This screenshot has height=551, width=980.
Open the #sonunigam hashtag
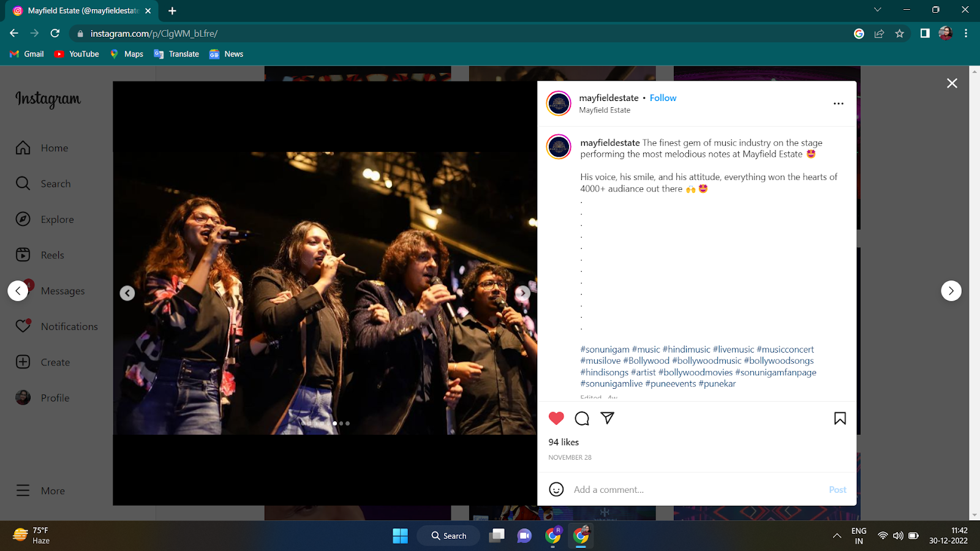(605, 350)
